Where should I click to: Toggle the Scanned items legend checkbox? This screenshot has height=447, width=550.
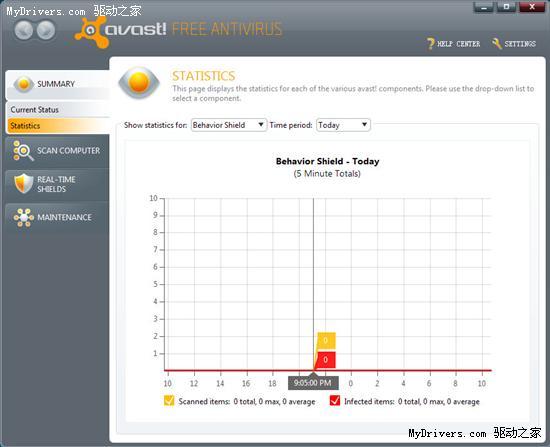click(x=169, y=400)
